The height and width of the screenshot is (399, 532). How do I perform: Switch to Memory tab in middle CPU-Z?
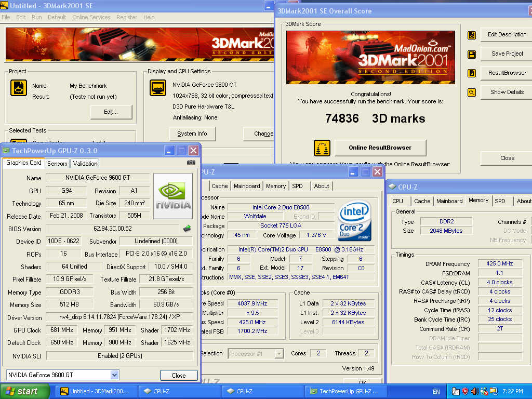click(275, 186)
